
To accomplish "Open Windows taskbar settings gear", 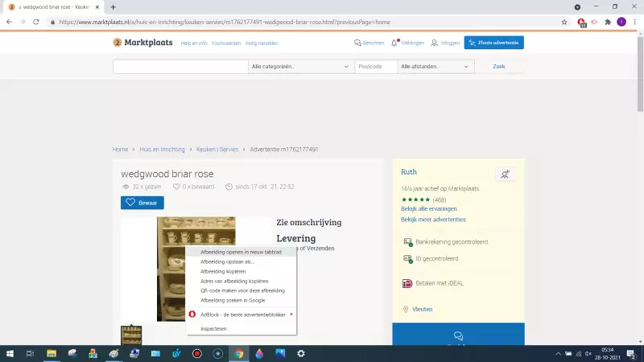I will click(301, 353).
